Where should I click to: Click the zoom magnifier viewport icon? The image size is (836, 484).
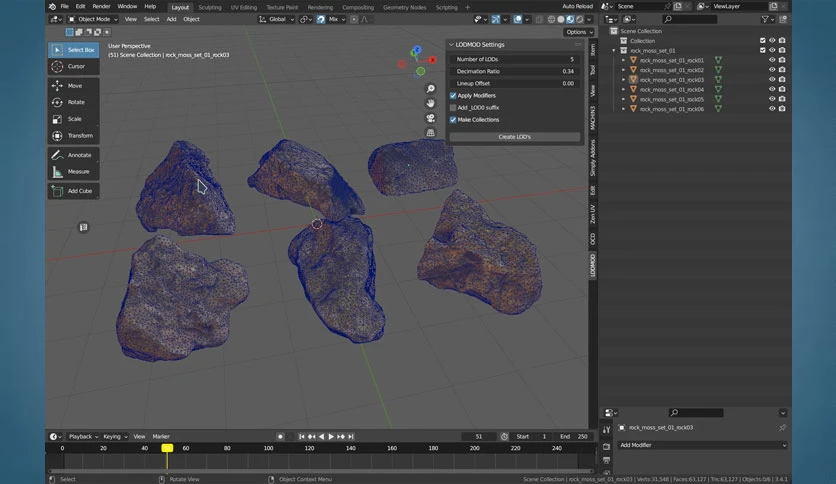(430, 88)
